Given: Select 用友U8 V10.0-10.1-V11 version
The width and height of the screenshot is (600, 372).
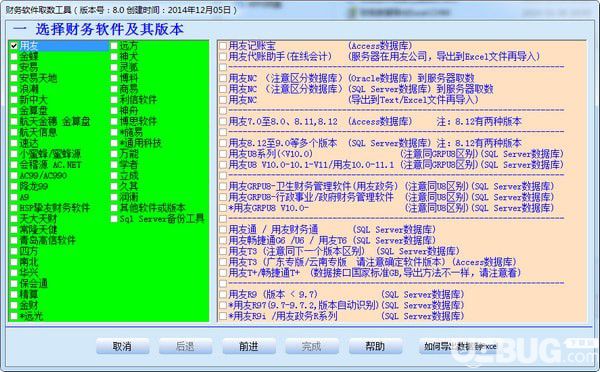Looking at the screenshot, I should point(223,165).
